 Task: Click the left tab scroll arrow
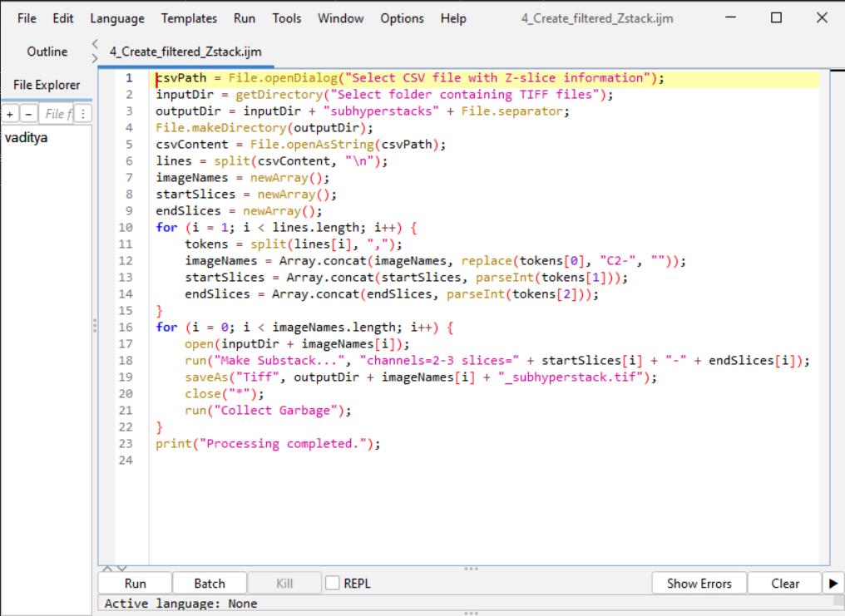(95, 43)
